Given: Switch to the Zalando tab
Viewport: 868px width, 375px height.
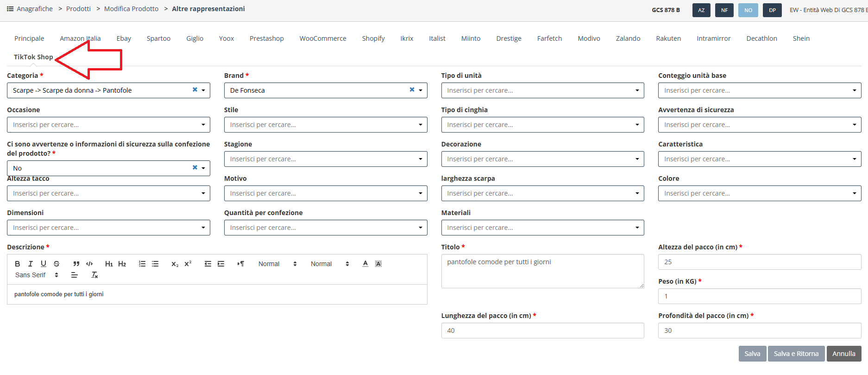Looking at the screenshot, I should pyautogui.click(x=628, y=38).
